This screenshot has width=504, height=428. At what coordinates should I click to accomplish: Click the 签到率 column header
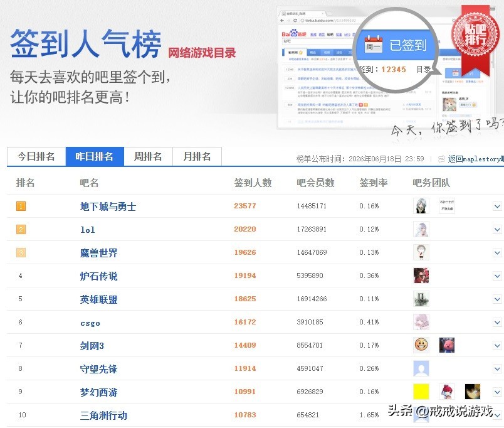tap(374, 183)
